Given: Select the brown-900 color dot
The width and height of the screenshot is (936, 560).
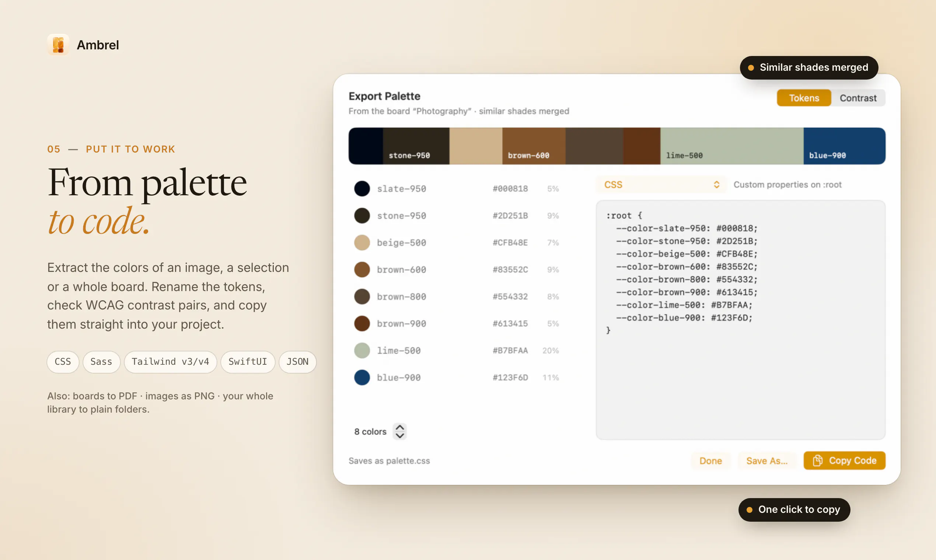Looking at the screenshot, I should 362,323.
